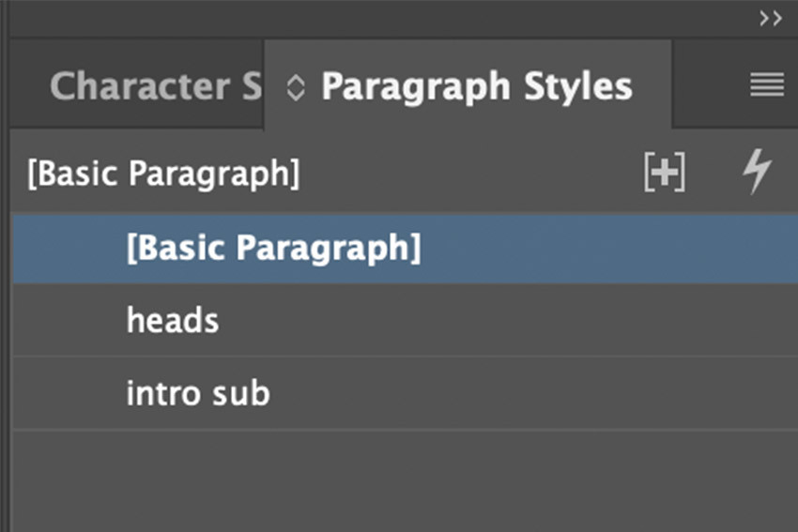Collapse the panel using double-arrow icon
This screenshot has width=798, height=532.
[771, 20]
